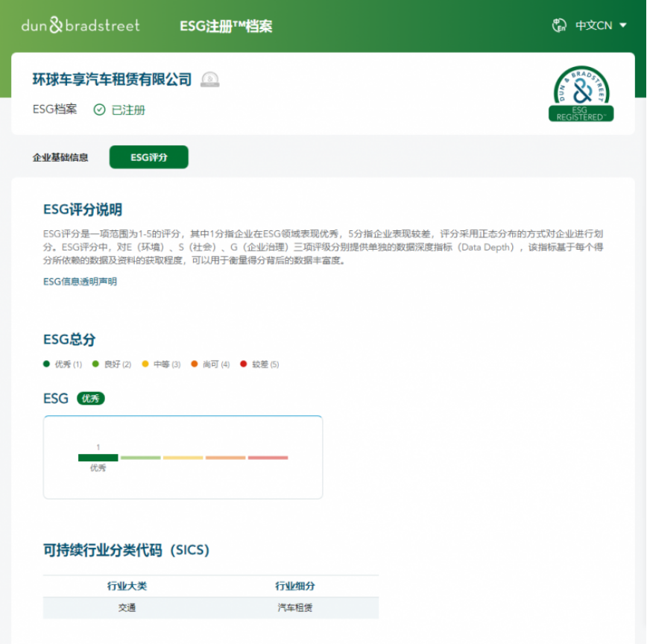The height and width of the screenshot is (644, 647).
Task: Open the 中文CN language dropdown arrow
Action: (x=623, y=25)
